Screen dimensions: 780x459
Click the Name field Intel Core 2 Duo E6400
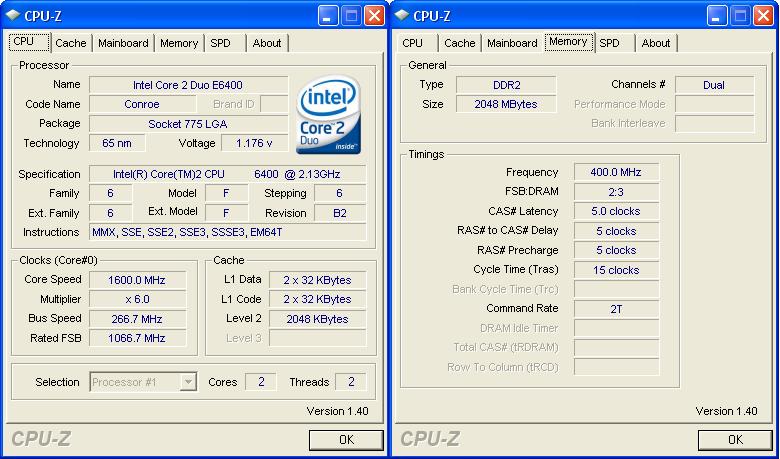click(189, 85)
